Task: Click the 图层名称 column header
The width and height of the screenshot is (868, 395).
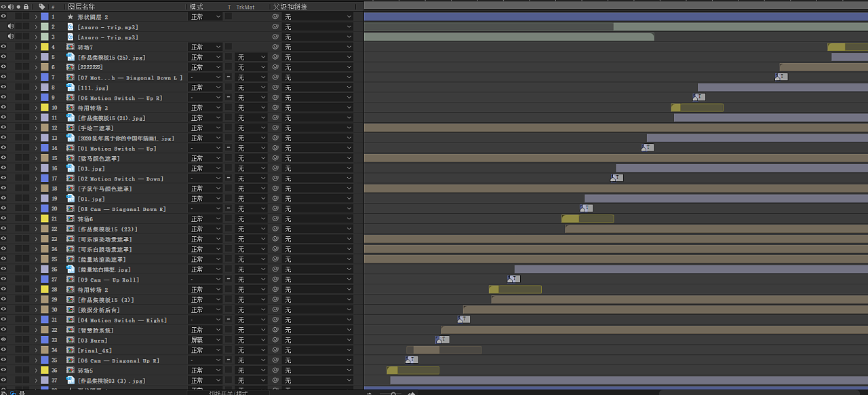Action: 81,6
